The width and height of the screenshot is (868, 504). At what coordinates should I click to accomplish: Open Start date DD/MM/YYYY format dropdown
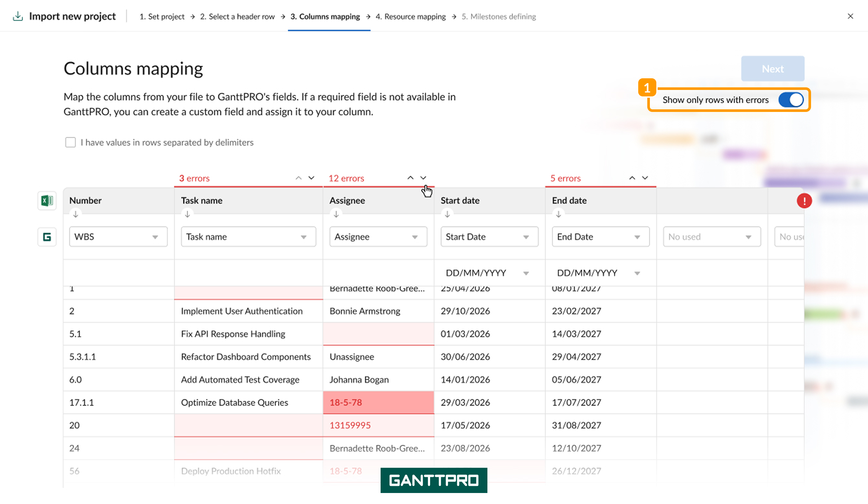coord(487,273)
